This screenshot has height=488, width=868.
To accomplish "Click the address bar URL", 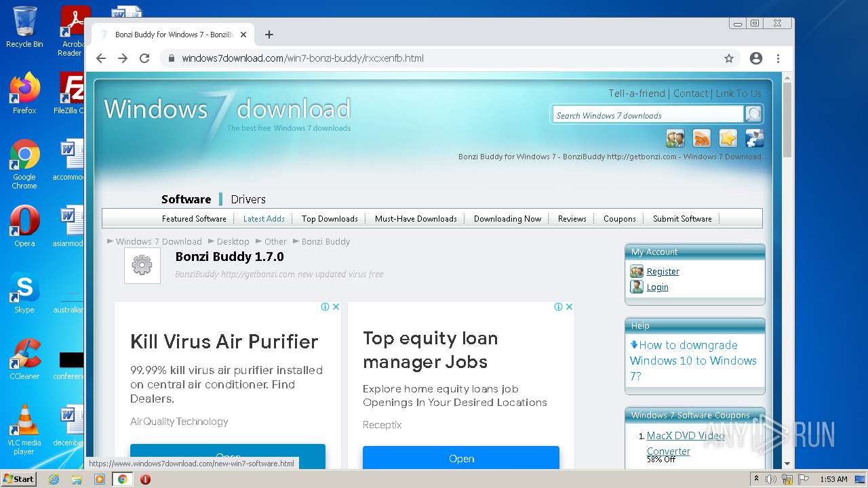I will (302, 58).
